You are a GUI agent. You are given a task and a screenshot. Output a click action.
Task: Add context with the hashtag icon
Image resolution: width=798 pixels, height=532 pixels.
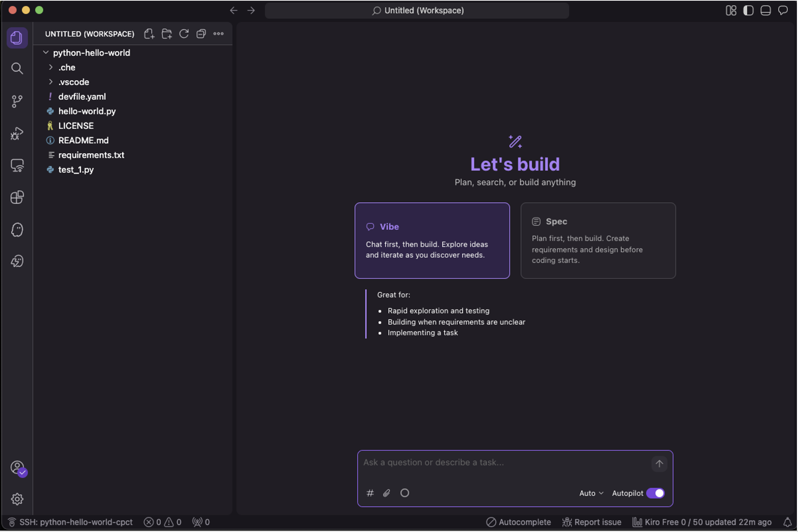coord(370,493)
